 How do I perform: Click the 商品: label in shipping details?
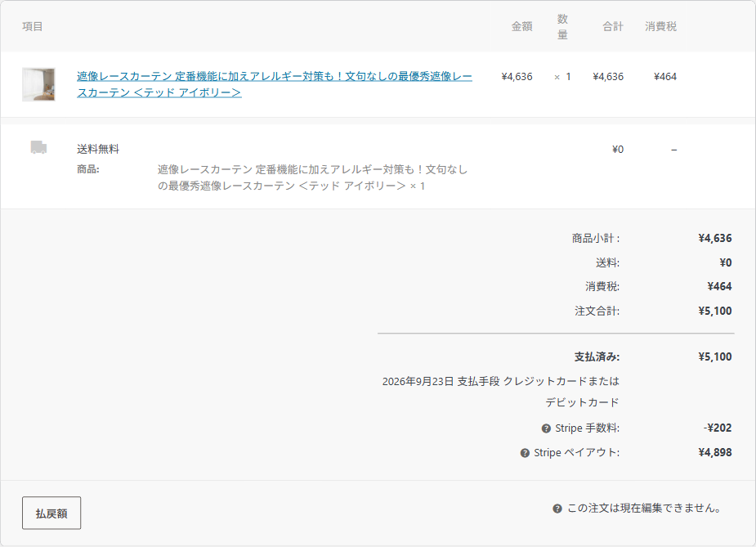pyautogui.click(x=87, y=169)
